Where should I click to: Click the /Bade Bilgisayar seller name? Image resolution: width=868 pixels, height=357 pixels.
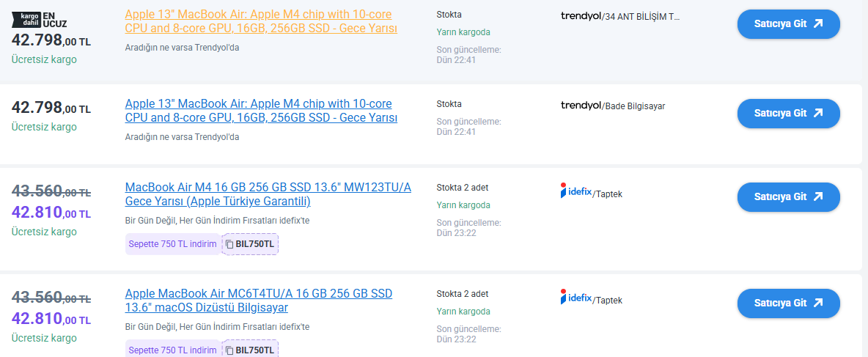point(633,106)
